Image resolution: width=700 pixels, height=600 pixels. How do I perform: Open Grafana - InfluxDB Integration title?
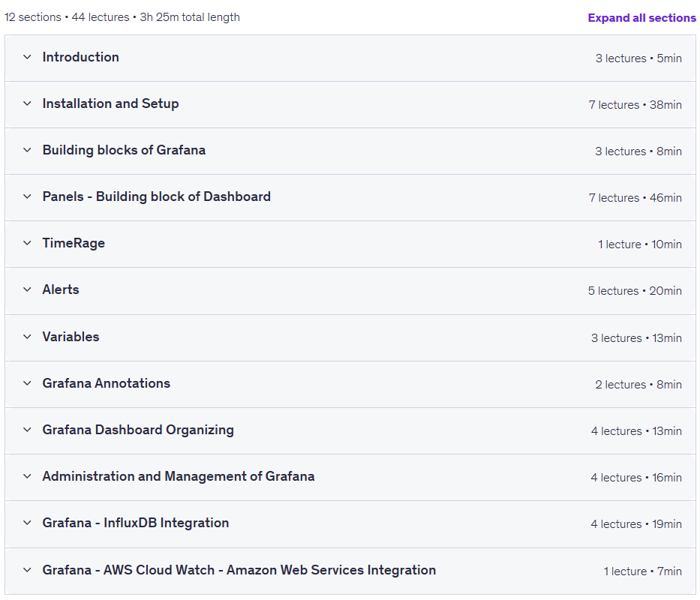[136, 523]
